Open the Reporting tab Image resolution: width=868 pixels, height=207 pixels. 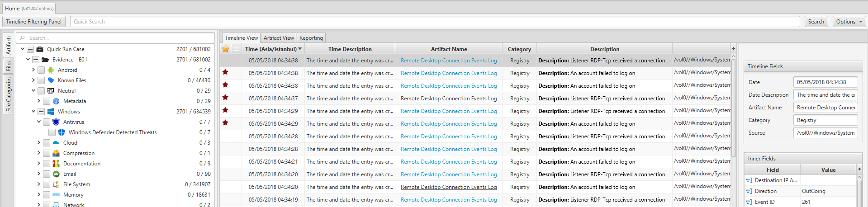311,38
